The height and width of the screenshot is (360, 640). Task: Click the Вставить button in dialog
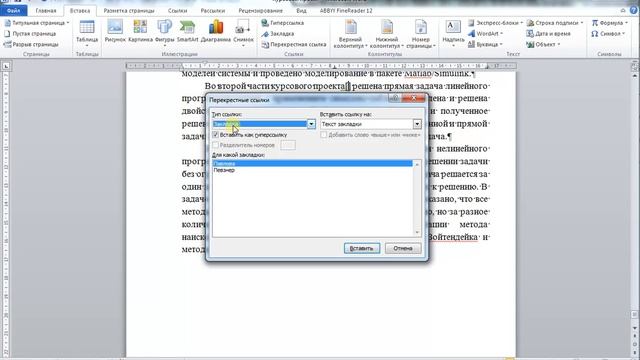362,248
